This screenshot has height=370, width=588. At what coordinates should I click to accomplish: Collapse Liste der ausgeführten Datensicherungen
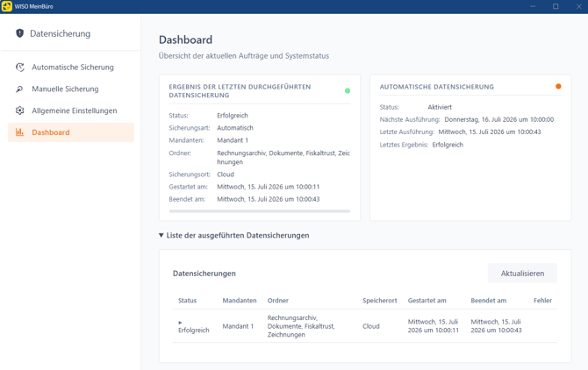(161, 235)
